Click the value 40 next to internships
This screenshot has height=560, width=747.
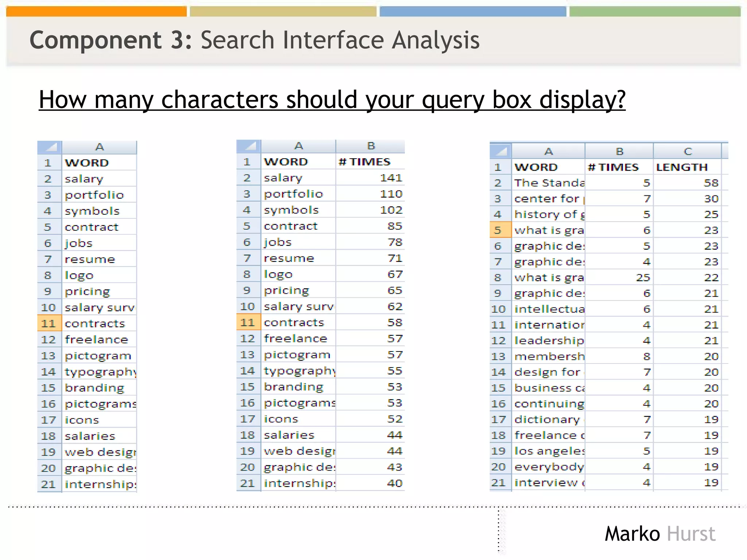coord(370,483)
